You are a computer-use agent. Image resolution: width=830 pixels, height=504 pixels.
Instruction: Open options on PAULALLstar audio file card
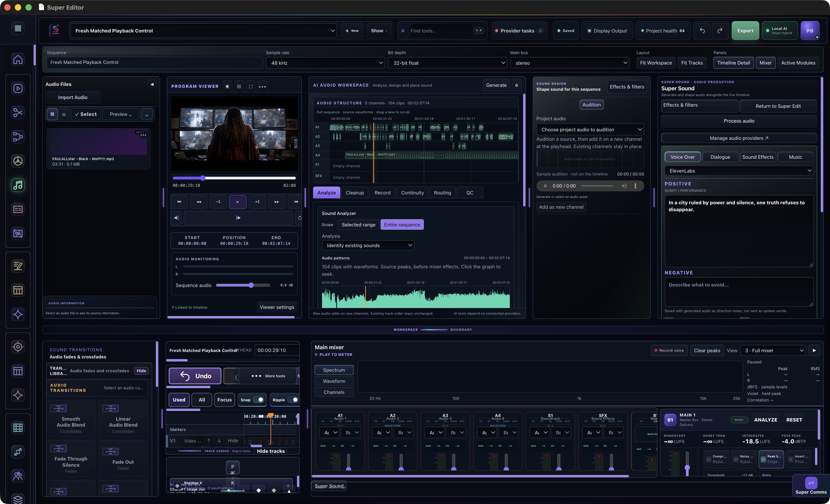(143, 135)
